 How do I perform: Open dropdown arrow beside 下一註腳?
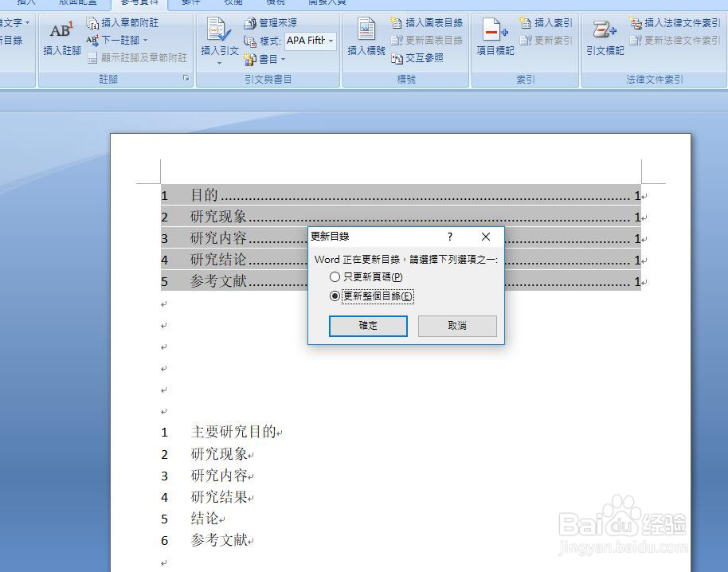(x=145, y=41)
